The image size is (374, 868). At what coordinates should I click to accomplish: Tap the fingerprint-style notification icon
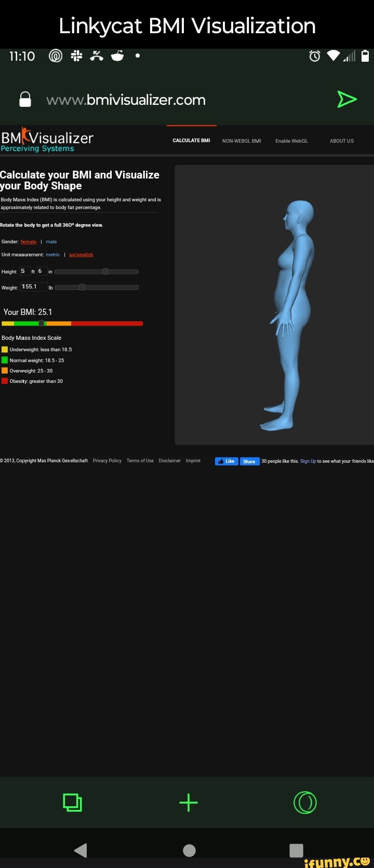(x=55, y=56)
